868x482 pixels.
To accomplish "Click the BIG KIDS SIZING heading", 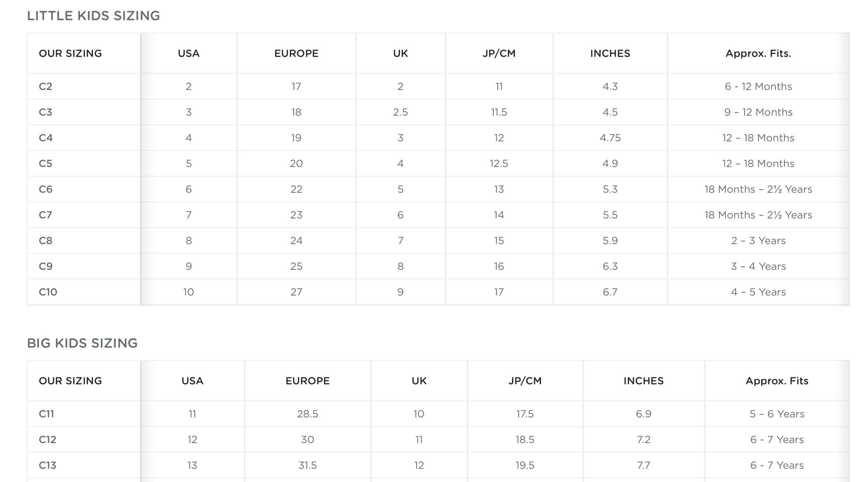I will pyautogui.click(x=82, y=343).
